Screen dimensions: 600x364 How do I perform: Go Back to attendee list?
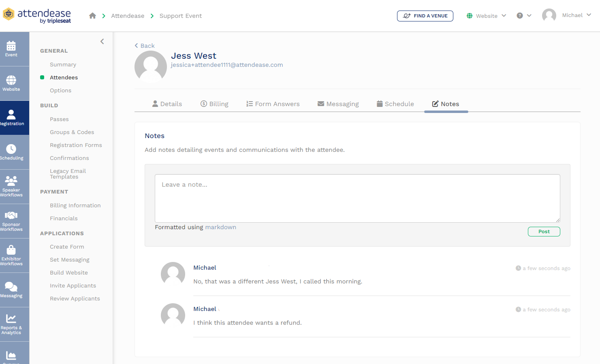[x=145, y=46]
